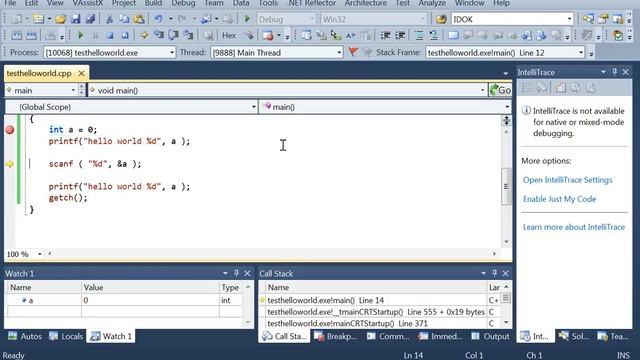The image size is (640, 360).
Task: Stop debugging with the square stop icon
Action: tap(110, 36)
